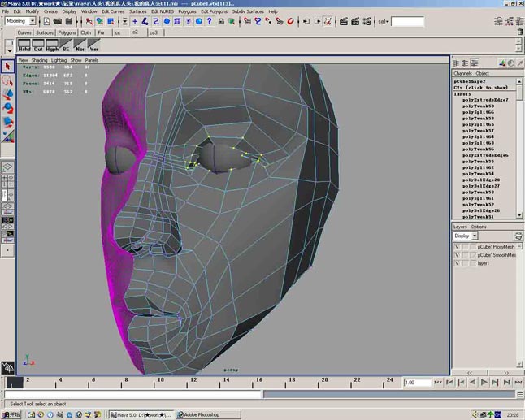525x420 pixels.
Task: Click select by component type icon
Action: pos(111,21)
